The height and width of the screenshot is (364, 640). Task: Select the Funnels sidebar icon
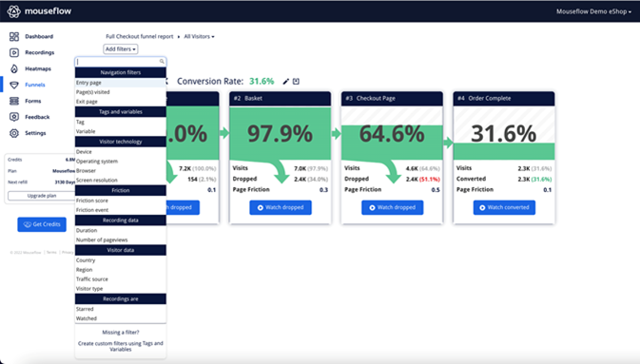coord(14,85)
